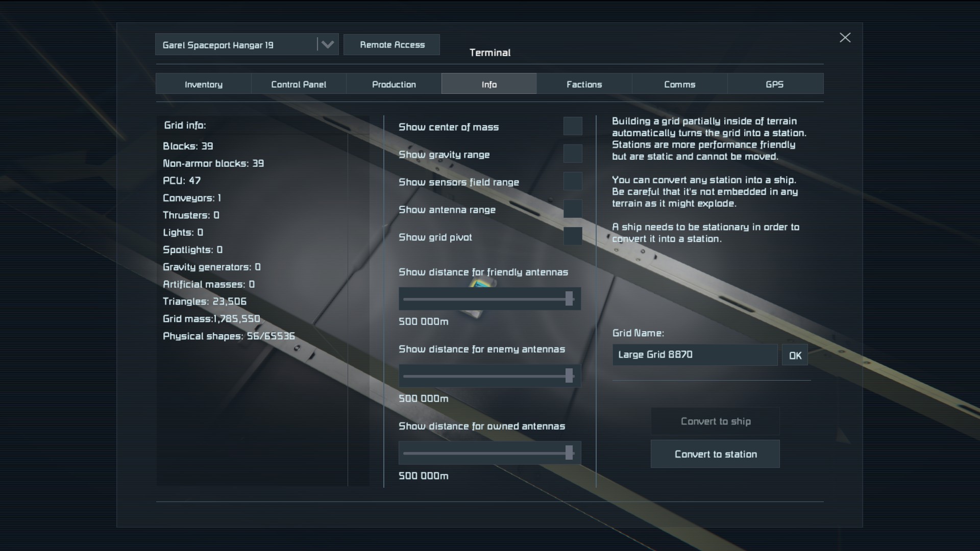The height and width of the screenshot is (551, 980).
Task: Enable Show sensors field range checkbox
Action: pyautogui.click(x=572, y=181)
